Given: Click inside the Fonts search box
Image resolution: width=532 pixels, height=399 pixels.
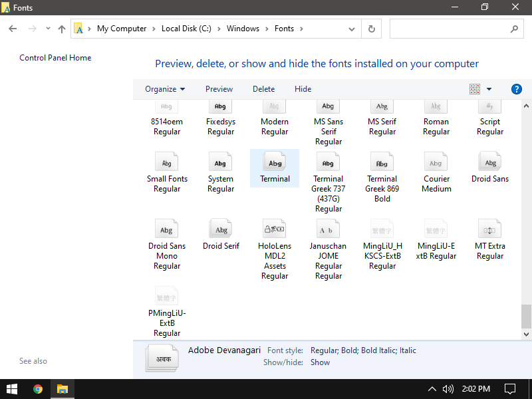Looking at the screenshot, I should (456, 29).
